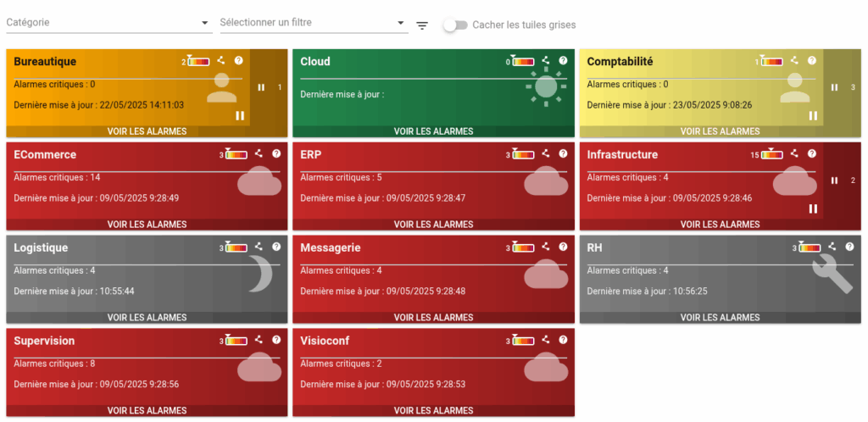Click the Supervision severity gauge icon
868x422 pixels.
[x=236, y=340]
